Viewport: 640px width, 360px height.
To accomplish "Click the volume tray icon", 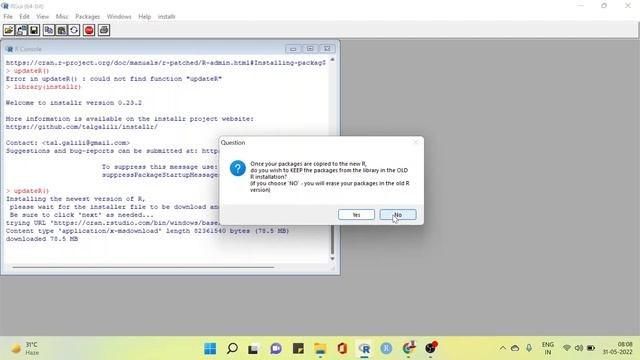I will 579,348.
